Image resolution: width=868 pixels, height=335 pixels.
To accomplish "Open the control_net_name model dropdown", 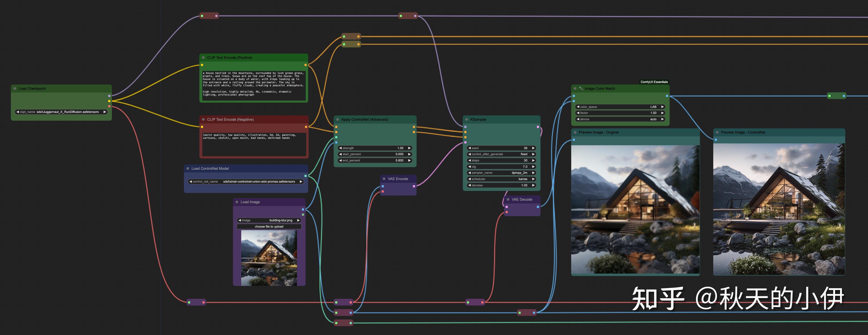I will (x=246, y=182).
